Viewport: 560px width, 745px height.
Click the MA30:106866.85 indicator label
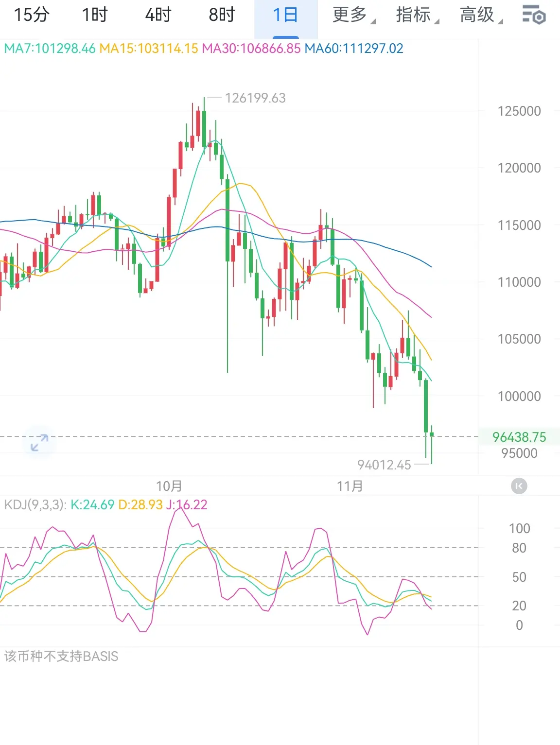coord(251,49)
